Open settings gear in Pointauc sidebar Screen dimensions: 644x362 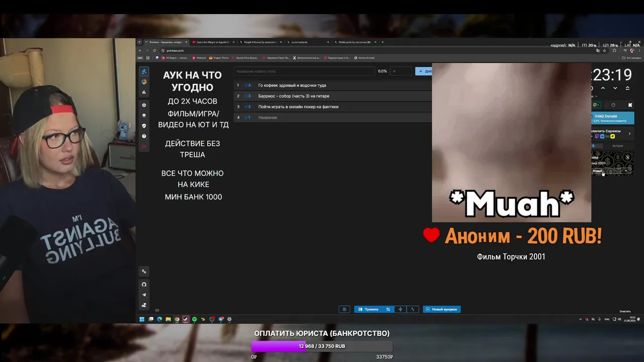tap(144, 105)
